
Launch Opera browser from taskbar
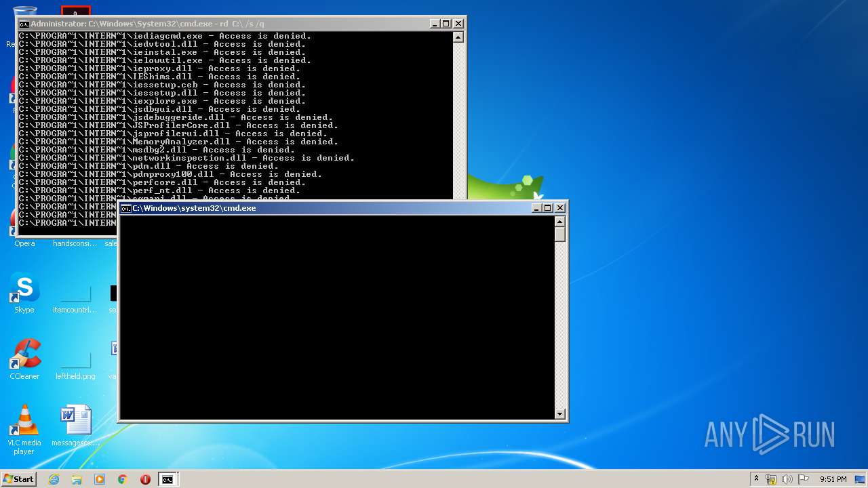click(145, 479)
